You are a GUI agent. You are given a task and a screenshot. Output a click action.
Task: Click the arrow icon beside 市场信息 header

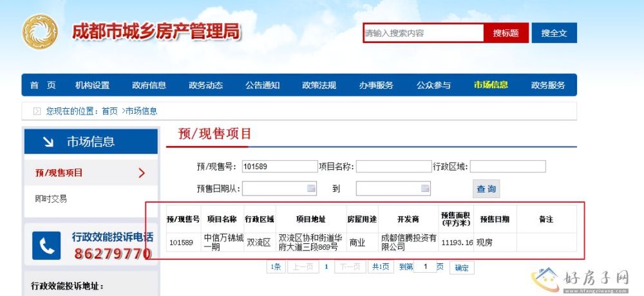(x=48, y=142)
